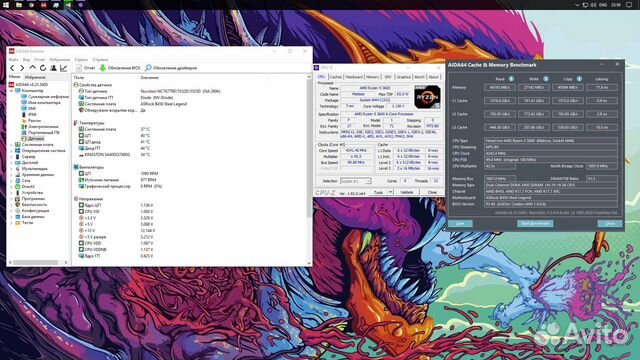Click Close button in CPU-Z
The width and height of the screenshot is (640, 360).
432,192
